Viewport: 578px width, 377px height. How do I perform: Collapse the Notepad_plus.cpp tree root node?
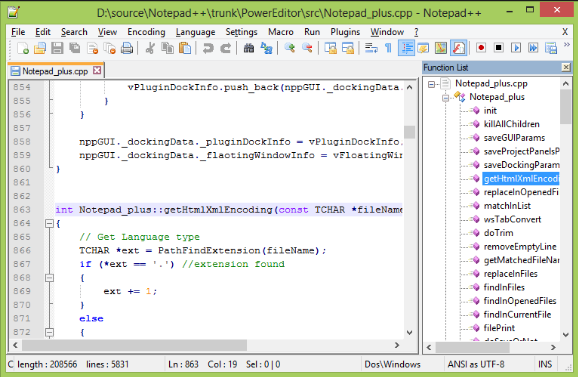(x=431, y=84)
